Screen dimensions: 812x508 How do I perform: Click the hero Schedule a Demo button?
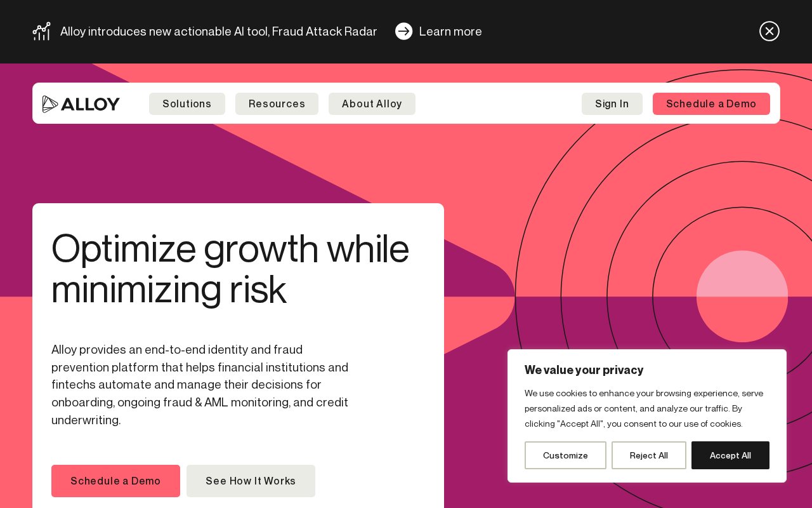(x=115, y=481)
